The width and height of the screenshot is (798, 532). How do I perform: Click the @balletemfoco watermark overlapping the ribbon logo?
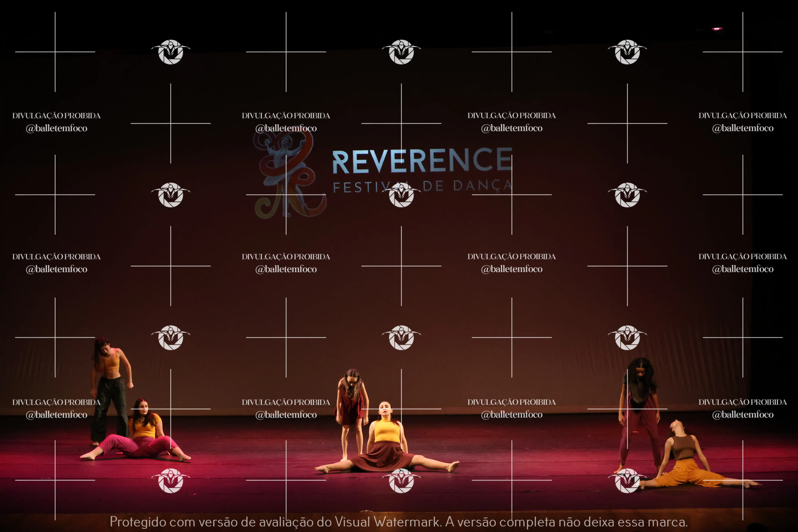coord(286,128)
